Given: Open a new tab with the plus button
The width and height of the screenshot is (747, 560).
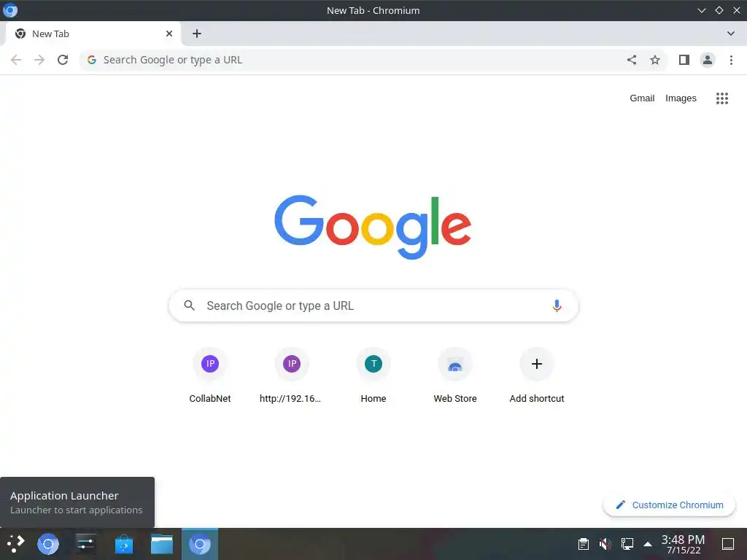Looking at the screenshot, I should (197, 34).
